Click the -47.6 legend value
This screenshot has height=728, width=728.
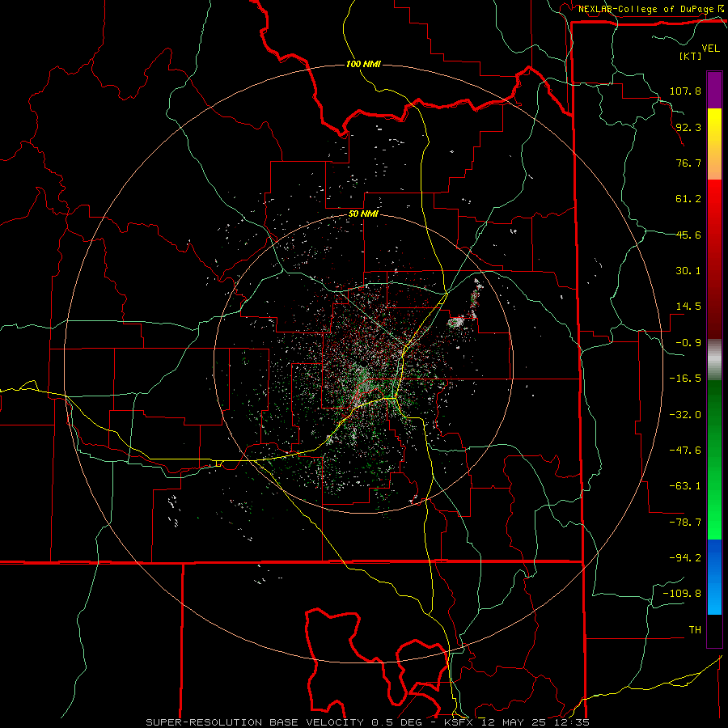pyautogui.click(x=685, y=451)
